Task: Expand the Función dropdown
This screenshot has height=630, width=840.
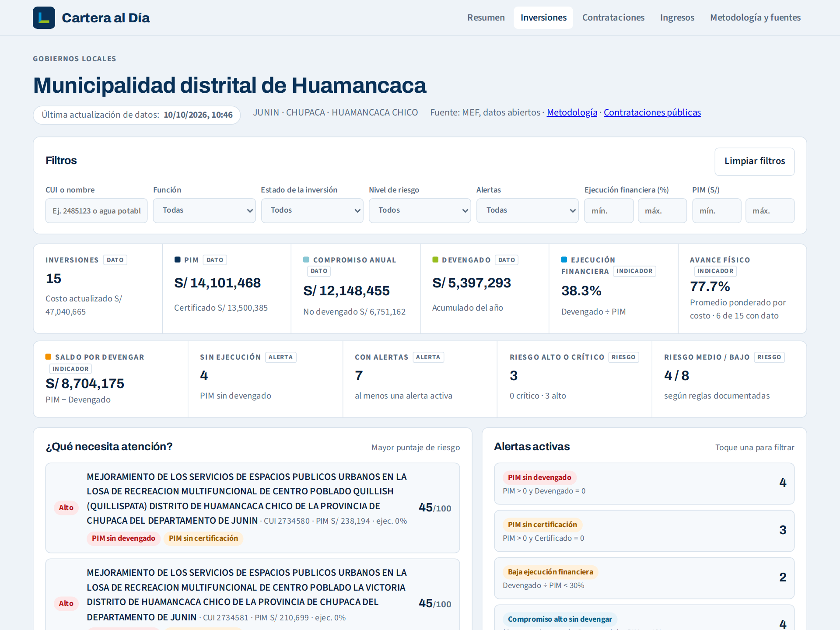Action: click(x=204, y=210)
